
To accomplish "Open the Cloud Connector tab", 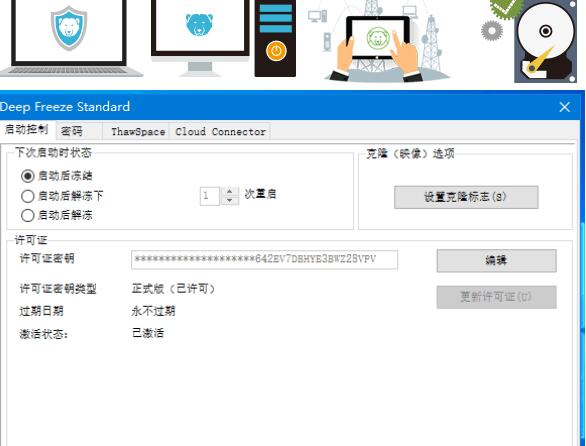I will pos(220,132).
